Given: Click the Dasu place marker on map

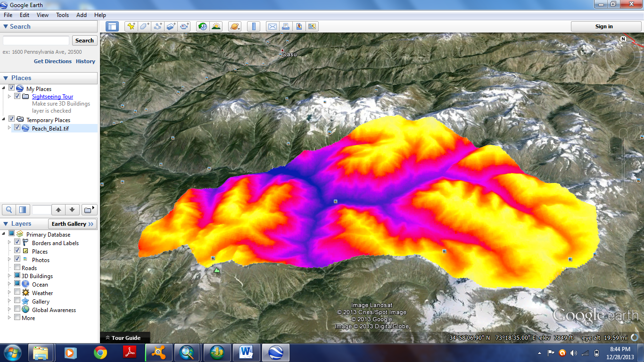Looking at the screenshot, I should click(x=283, y=50).
